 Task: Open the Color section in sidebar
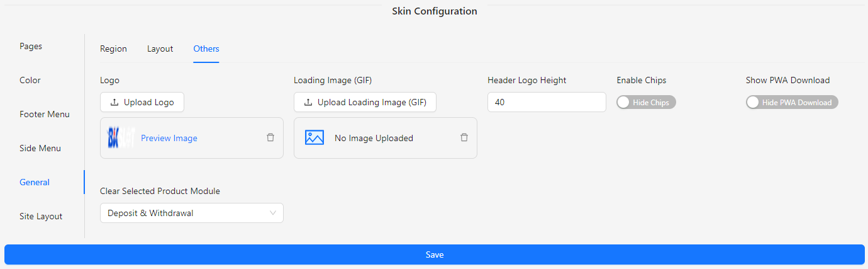[x=30, y=80]
